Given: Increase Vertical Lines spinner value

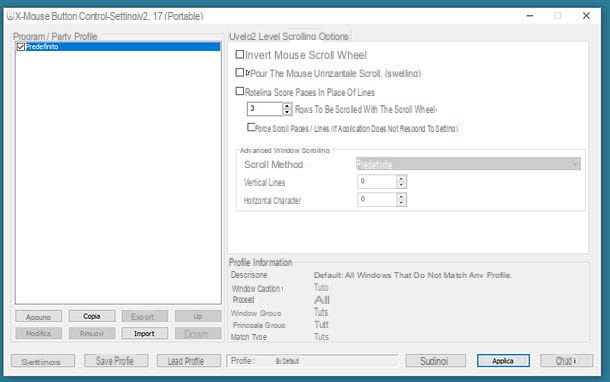Looking at the screenshot, I should click(401, 178).
